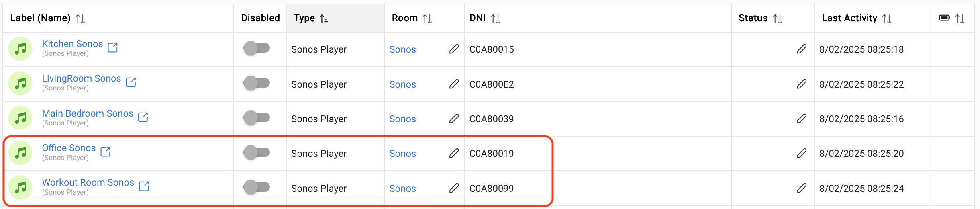Image resolution: width=980 pixels, height=209 pixels.
Task: Sort by the Label (Name) column arrows
Action: pyautogui.click(x=80, y=18)
